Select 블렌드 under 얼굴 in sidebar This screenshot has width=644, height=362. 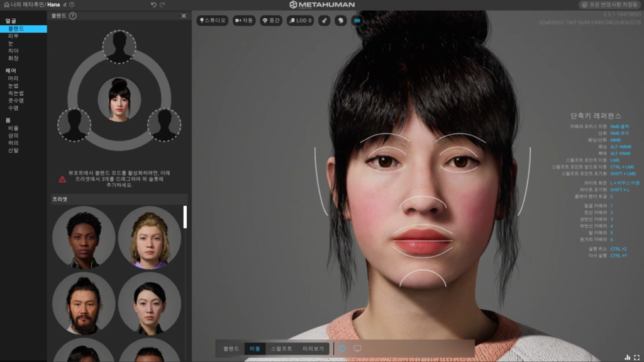pos(23,29)
